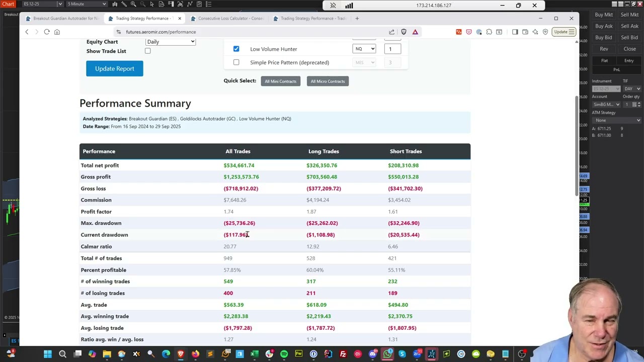
Task: Toggle the browser sidebar panel icon
Action: [515, 32]
